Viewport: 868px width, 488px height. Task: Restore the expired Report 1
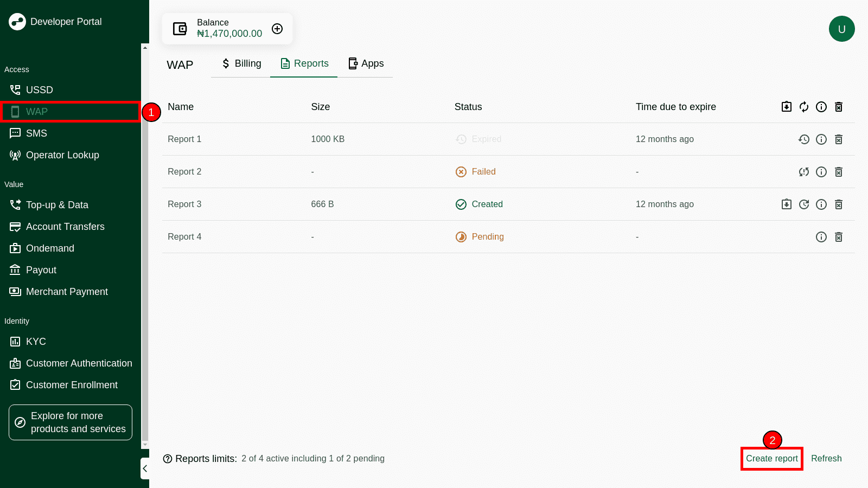pyautogui.click(x=803, y=139)
